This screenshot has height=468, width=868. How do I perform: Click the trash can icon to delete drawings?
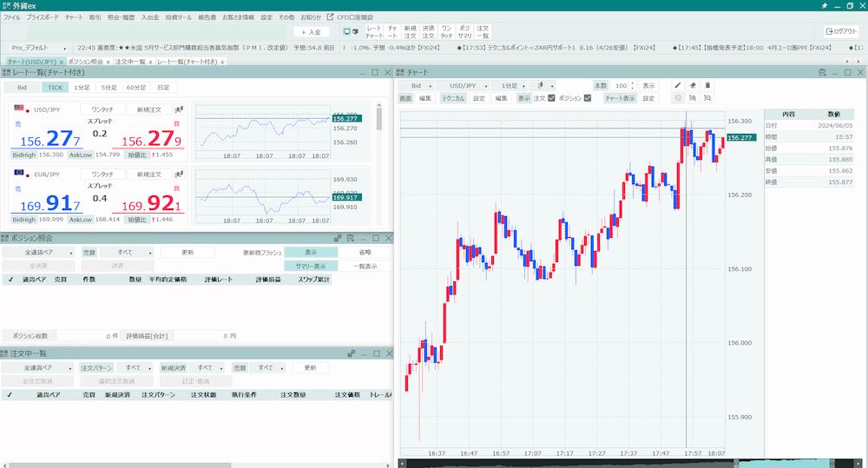pyautogui.click(x=707, y=85)
